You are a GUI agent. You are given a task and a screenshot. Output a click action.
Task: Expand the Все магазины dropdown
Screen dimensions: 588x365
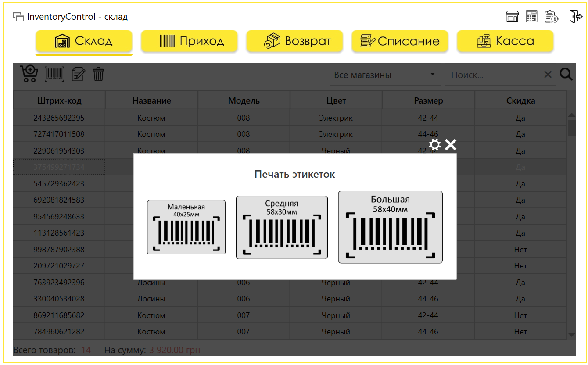[x=385, y=75]
